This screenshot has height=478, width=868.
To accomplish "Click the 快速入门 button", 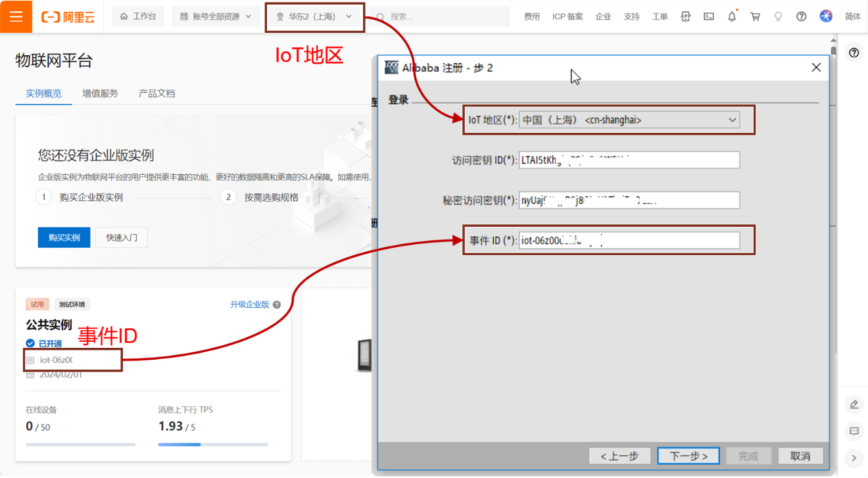I will (x=122, y=237).
